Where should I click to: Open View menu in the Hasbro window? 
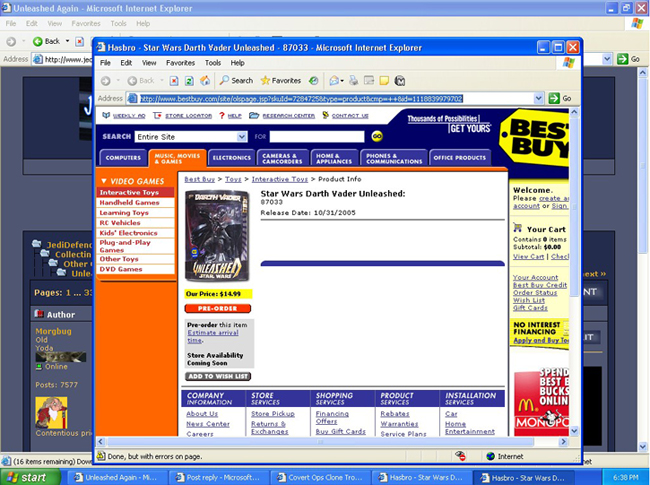coord(149,63)
